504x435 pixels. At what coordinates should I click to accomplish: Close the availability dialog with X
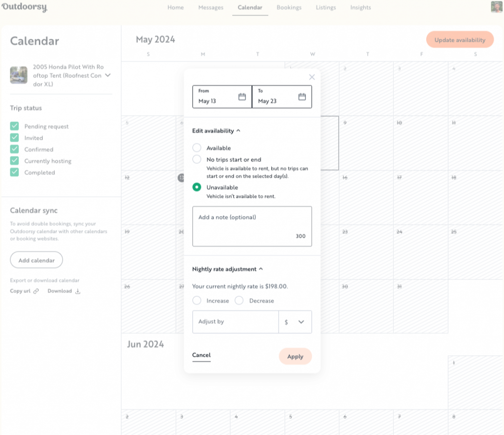312,77
